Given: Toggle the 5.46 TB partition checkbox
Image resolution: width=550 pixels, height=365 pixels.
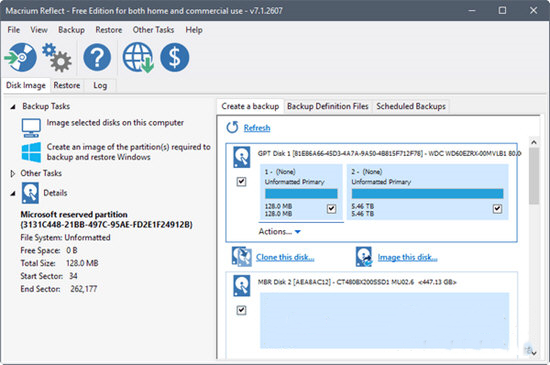Looking at the screenshot, I should point(497,209).
